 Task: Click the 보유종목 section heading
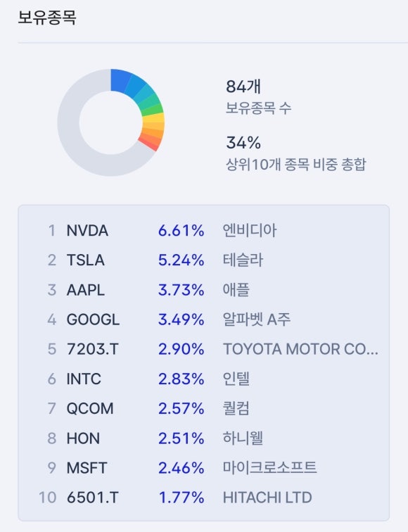(47, 18)
